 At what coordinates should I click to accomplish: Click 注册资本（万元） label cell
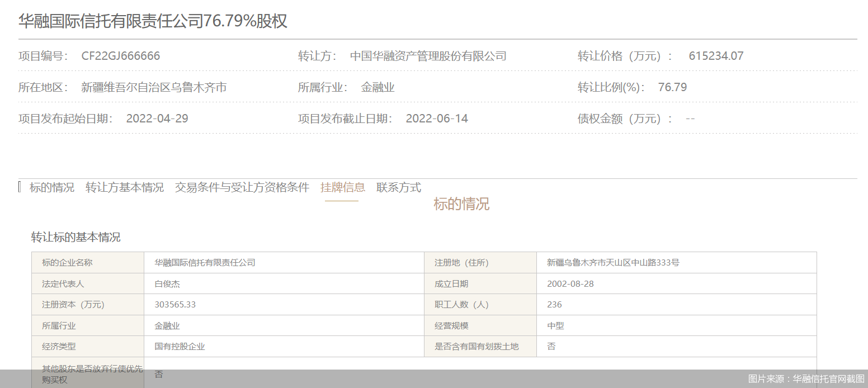88,305
